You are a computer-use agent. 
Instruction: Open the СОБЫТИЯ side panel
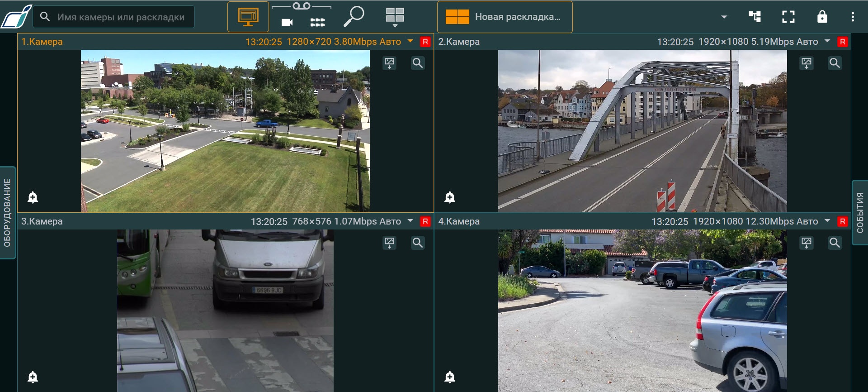(x=860, y=212)
